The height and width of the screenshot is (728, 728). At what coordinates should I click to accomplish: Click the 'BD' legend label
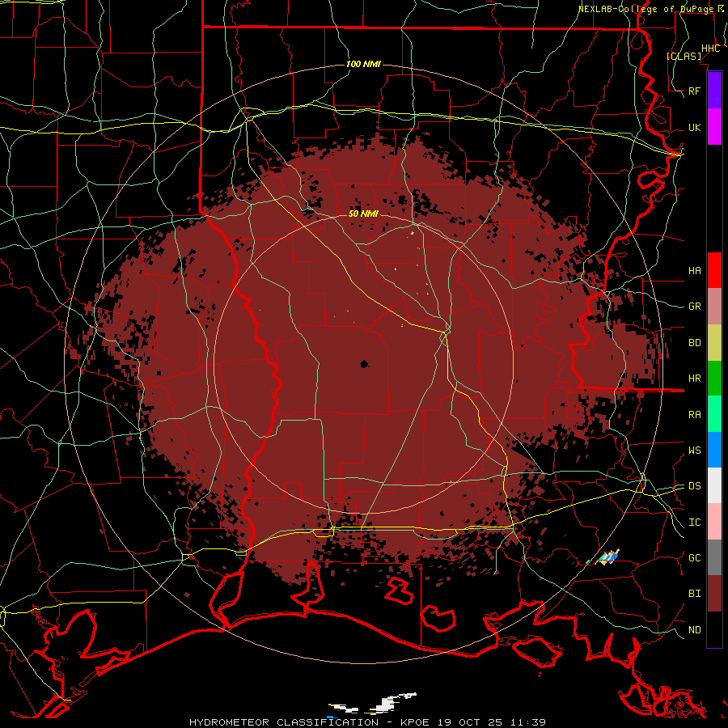pyautogui.click(x=694, y=343)
